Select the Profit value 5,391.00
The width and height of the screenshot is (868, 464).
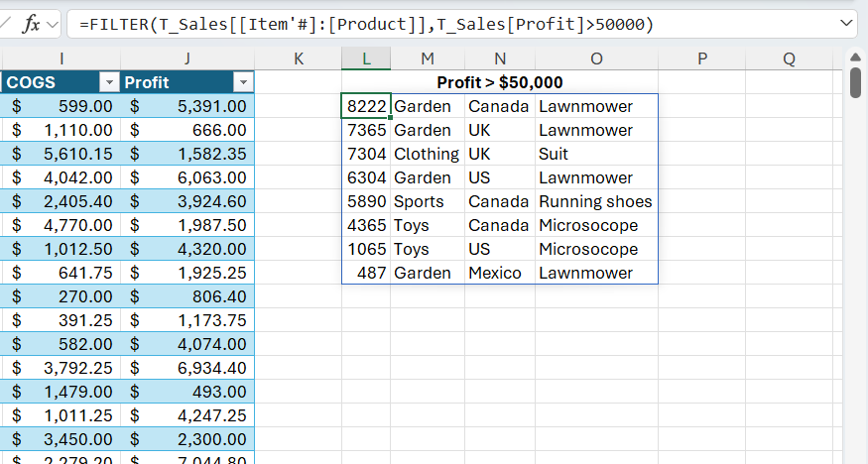(x=187, y=106)
